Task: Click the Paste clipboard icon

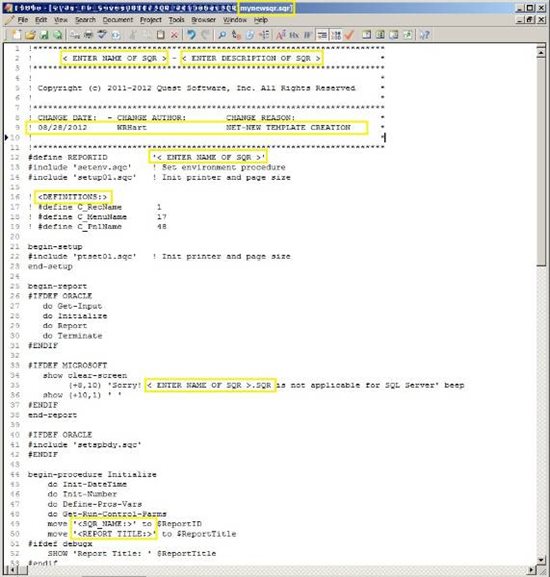Action: [x=161, y=35]
